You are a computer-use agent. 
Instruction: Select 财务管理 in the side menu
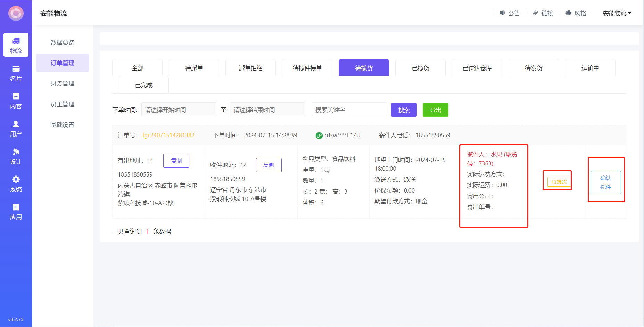tap(63, 83)
